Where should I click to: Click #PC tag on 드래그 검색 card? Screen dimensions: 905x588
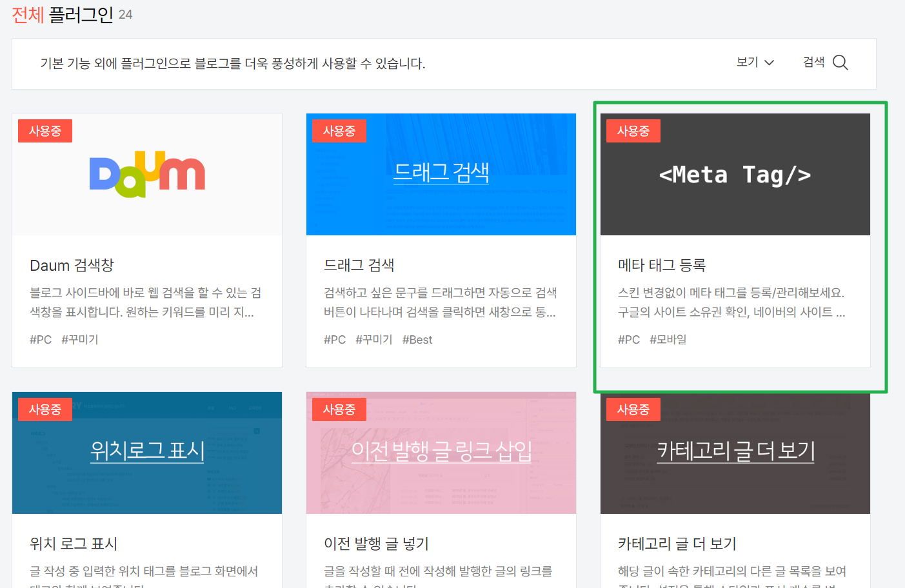tap(335, 340)
